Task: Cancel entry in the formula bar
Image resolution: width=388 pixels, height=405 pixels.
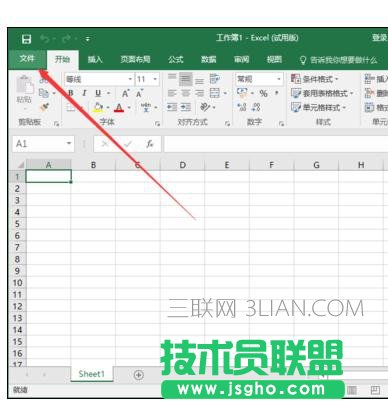Action: click(x=105, y=144)
